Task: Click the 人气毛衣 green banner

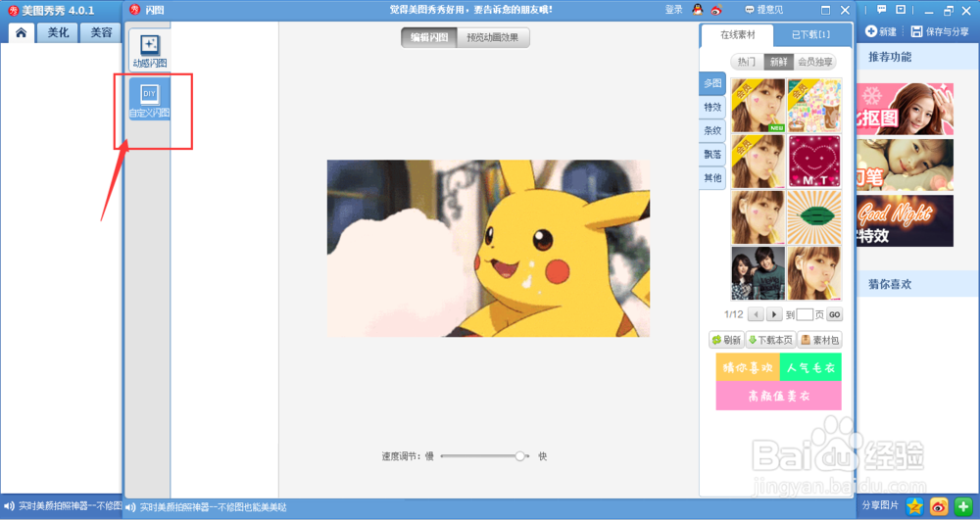Action: [810, 367]
